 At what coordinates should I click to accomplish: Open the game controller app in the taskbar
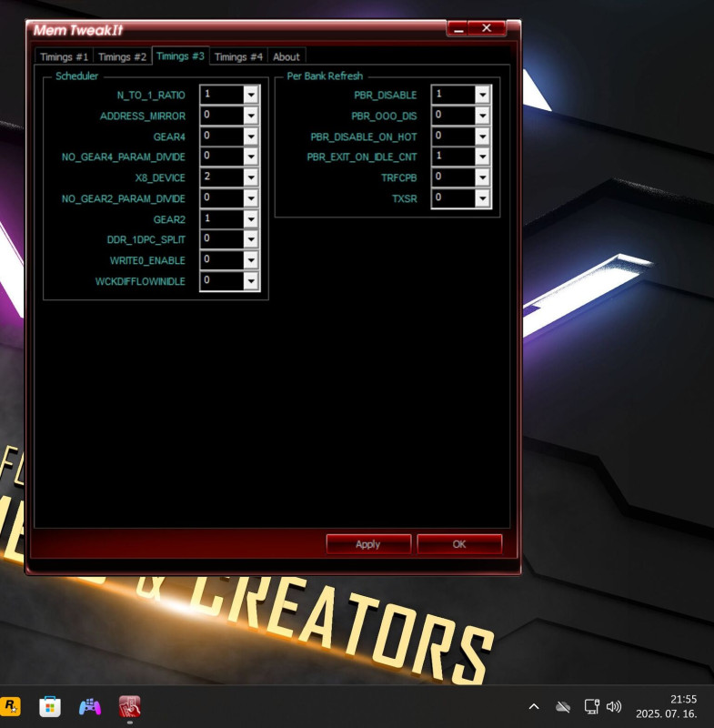(90, 707)
